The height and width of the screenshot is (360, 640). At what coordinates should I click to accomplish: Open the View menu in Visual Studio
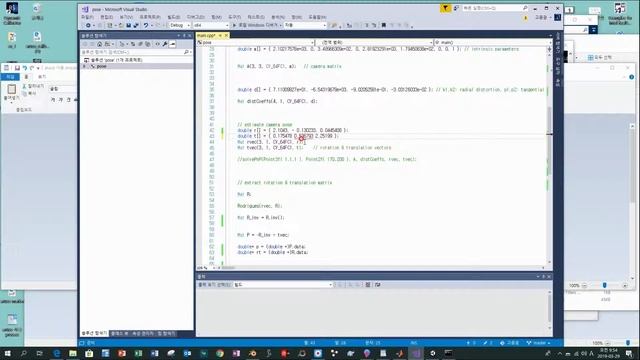[126, 17]
